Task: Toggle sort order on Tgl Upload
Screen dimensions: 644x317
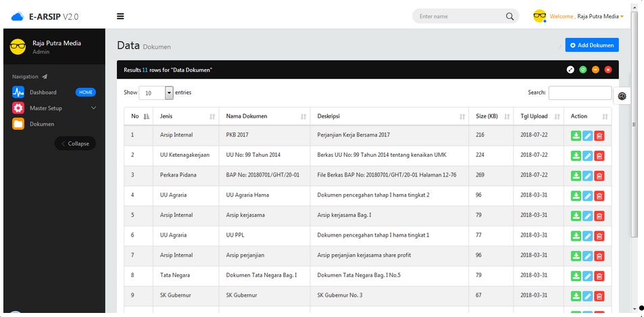Action: [x=539, y=116]
